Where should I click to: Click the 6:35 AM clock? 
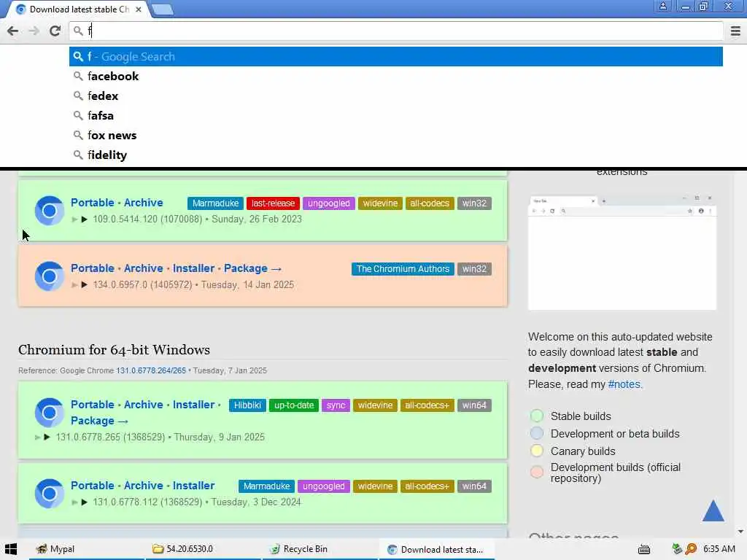[x=719, y=549]
